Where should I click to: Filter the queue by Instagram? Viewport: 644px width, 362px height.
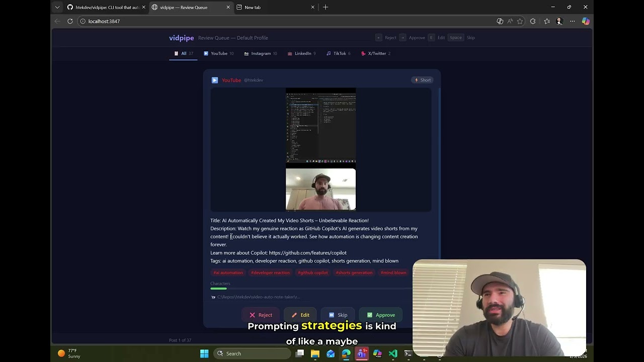(x=261, y=53)
